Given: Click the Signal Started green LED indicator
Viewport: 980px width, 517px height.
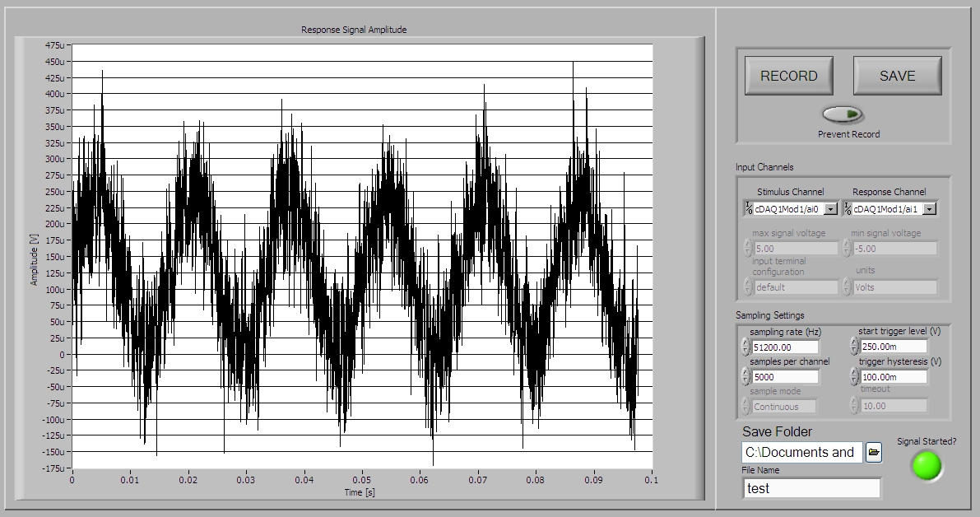Looking at the screenshot, I should pos(927,466).
